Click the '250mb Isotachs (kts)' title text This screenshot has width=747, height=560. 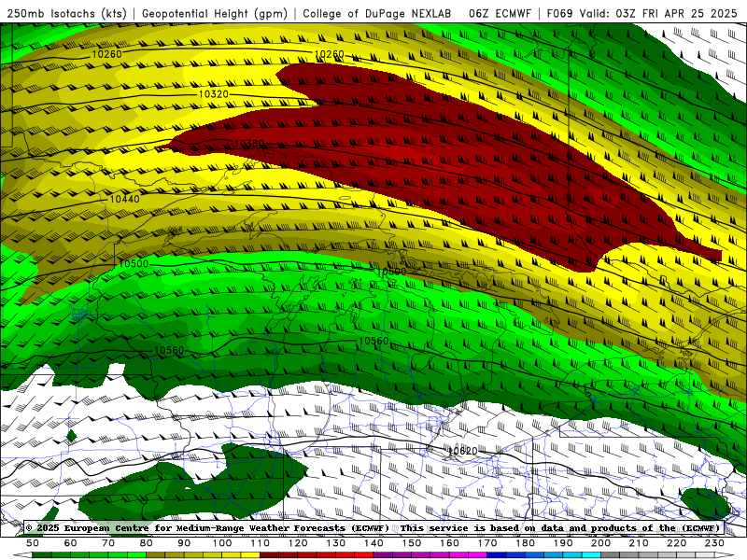66,13
